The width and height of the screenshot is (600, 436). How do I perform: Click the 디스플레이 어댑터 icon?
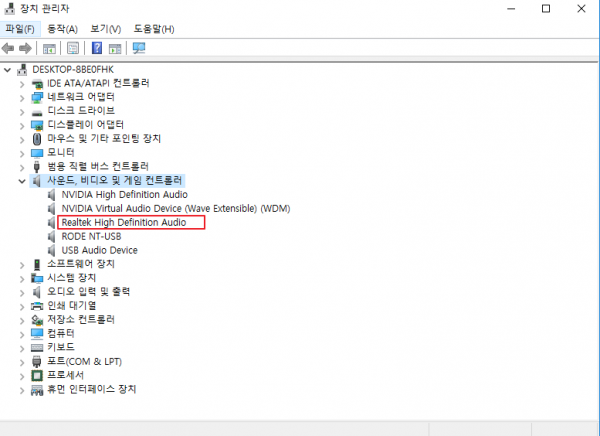pyautogui.click(x=37, y=125)
